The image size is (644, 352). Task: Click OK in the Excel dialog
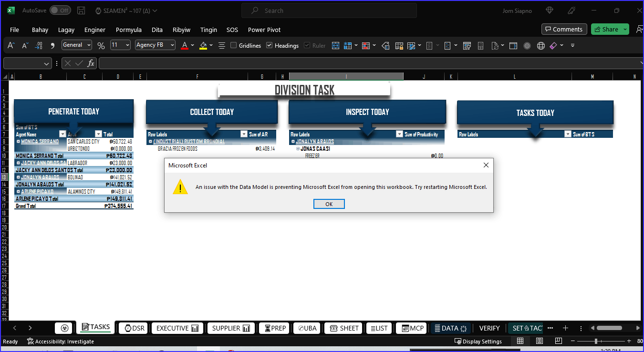329,204
